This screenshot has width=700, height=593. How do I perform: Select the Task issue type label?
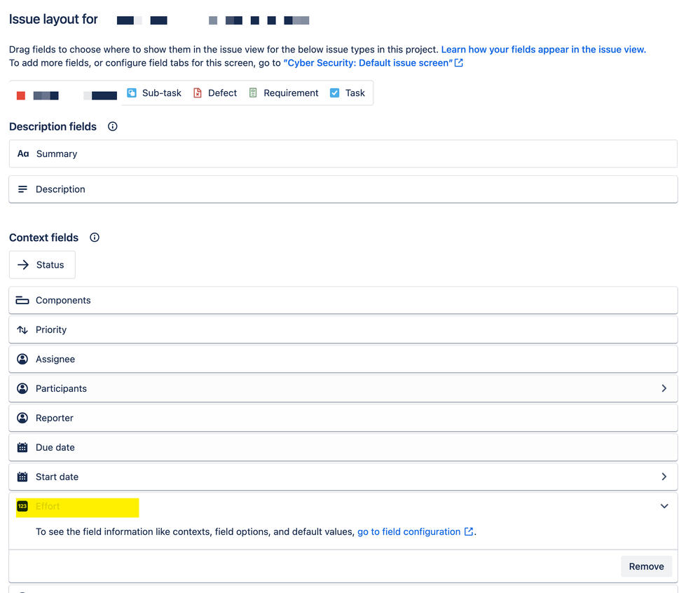(355, 93)
